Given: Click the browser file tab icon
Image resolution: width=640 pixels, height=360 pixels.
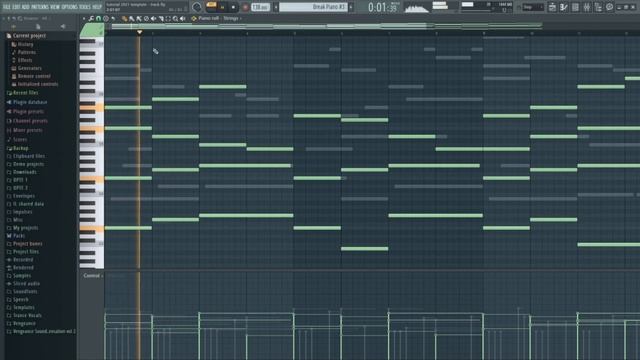Looking at the screenshot, I should tap(38, 27).
